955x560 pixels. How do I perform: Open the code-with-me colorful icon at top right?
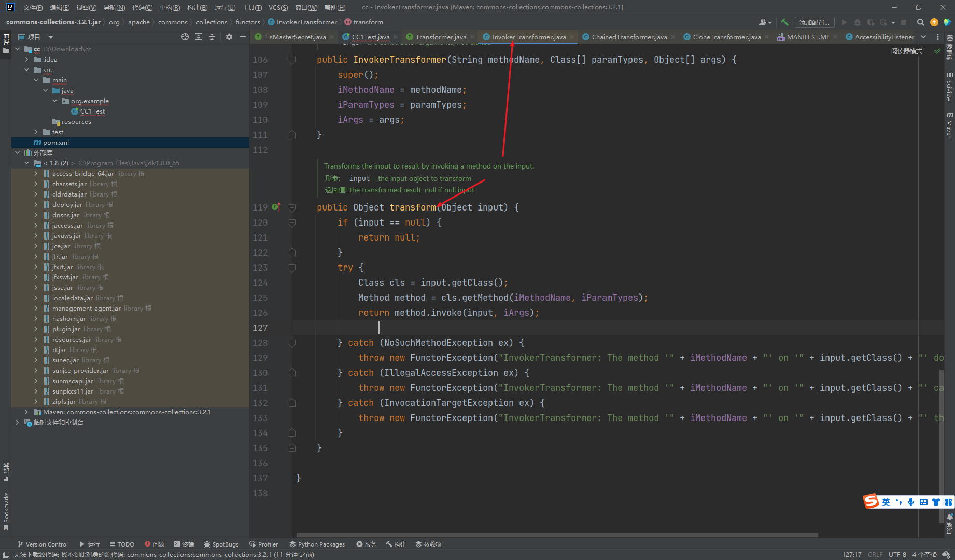pos(947,22)
